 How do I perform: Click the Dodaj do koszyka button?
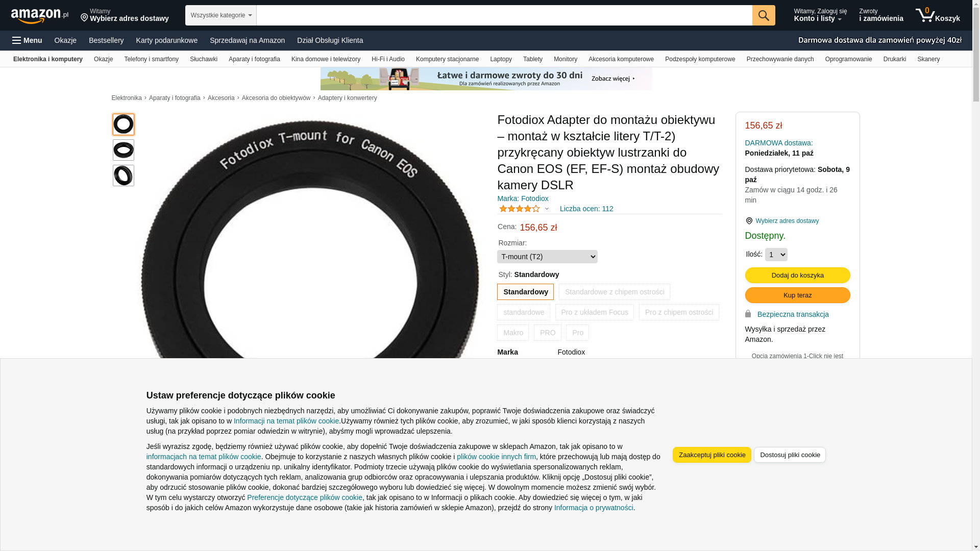click(798, 275)
